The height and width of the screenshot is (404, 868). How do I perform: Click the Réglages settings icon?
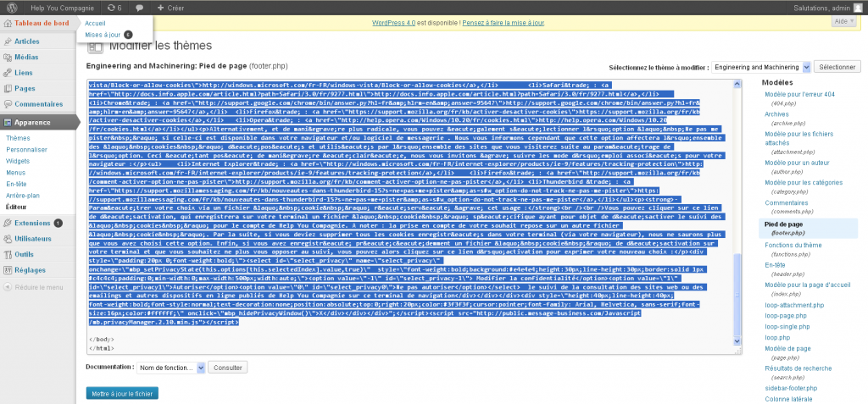pos(8,270)
